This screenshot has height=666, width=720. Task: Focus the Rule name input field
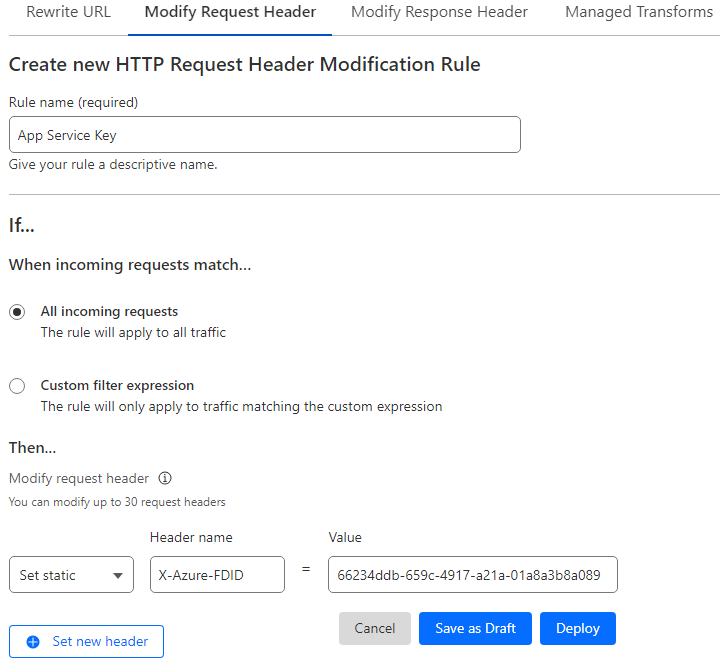coord(264,135)
